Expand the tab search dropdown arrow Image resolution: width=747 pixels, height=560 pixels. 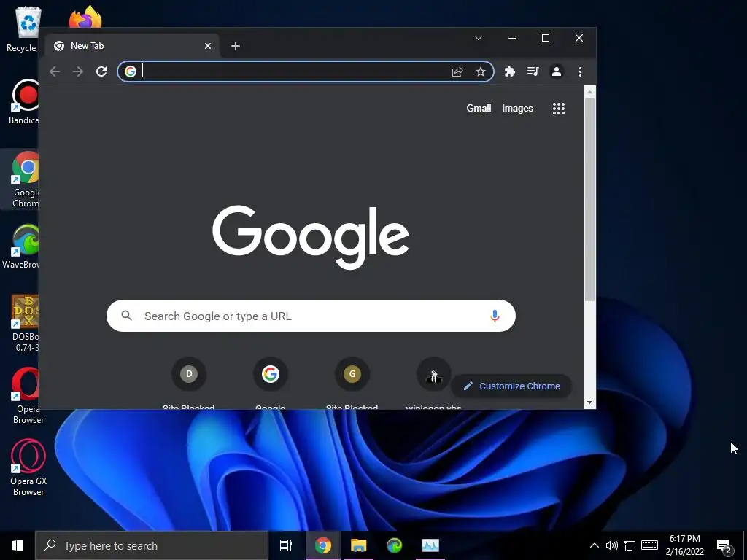coord(479,38)
